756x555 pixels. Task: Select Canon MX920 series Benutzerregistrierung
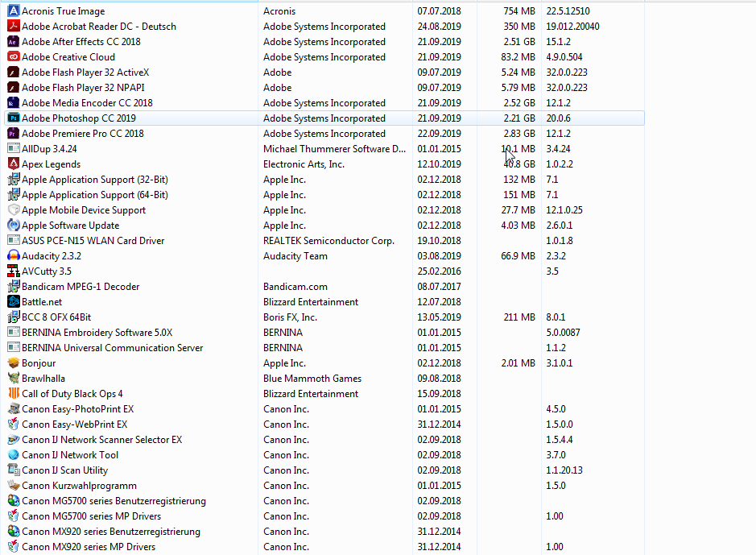coord(111,532)
